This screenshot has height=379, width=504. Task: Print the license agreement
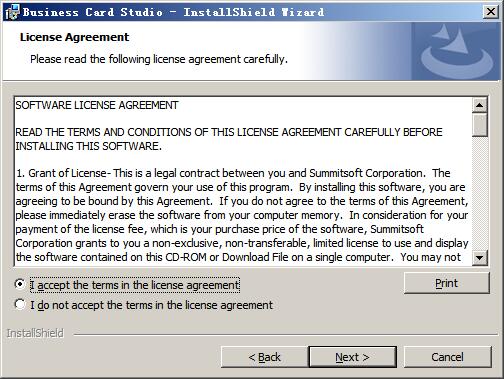pos(447,283)
